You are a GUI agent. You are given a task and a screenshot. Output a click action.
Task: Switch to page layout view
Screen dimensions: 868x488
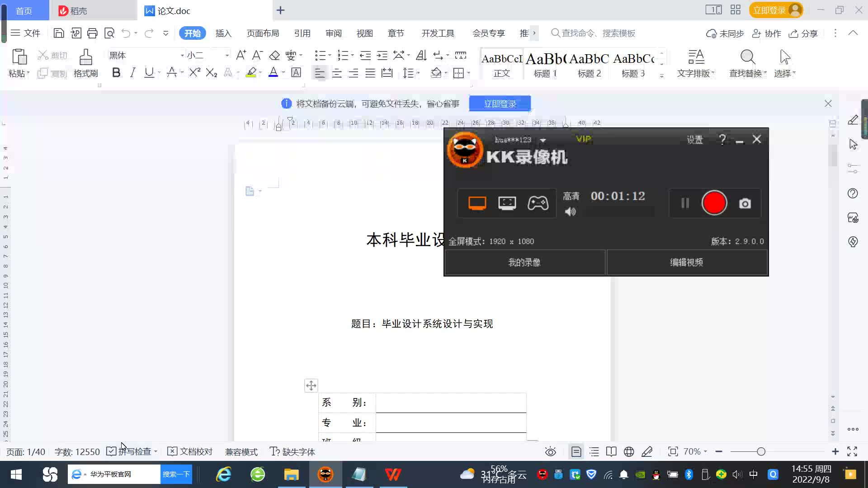[x=576, y=451]
